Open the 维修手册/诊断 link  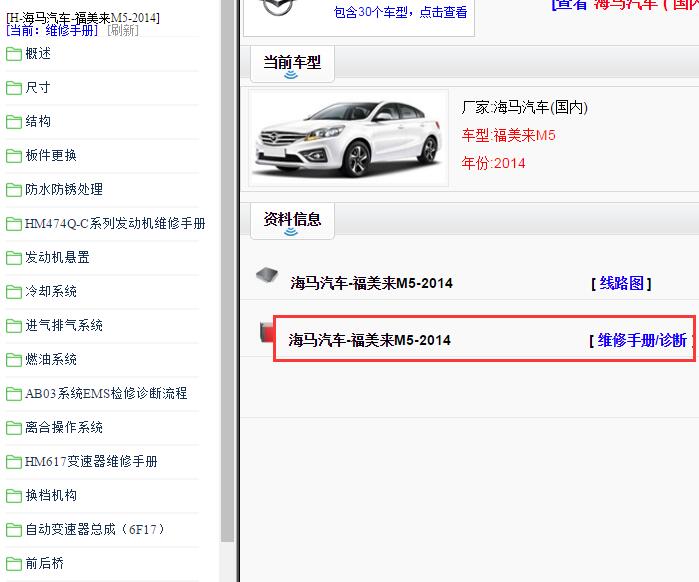pyautogui.click(x=642, y=340)
